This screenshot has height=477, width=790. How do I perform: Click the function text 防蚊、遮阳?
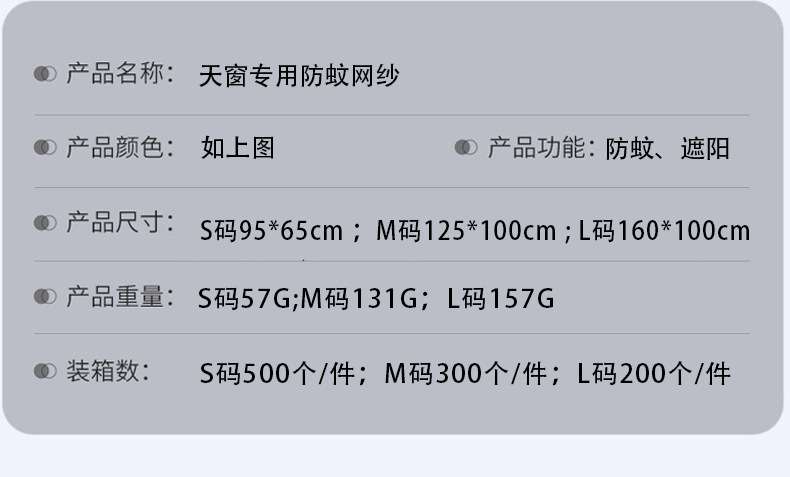(668, 149)
